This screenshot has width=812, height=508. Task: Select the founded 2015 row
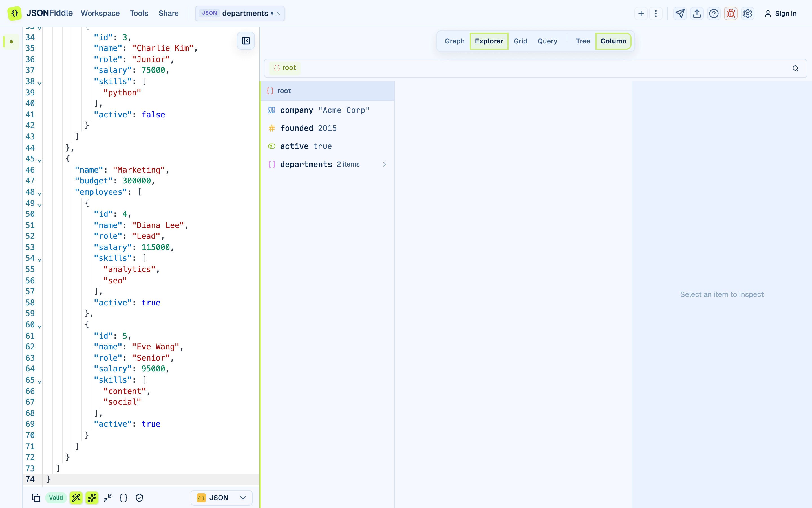(x=328, y=128)
